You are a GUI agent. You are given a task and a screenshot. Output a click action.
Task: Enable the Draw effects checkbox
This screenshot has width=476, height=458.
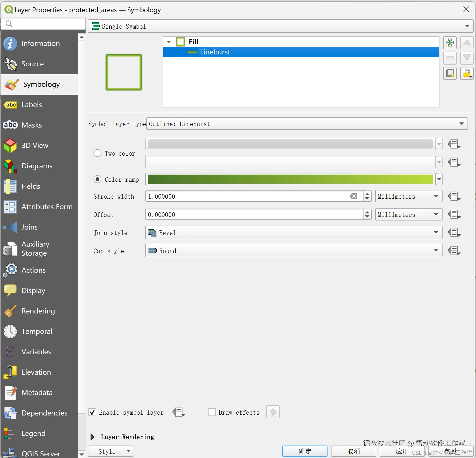(212, 412)
